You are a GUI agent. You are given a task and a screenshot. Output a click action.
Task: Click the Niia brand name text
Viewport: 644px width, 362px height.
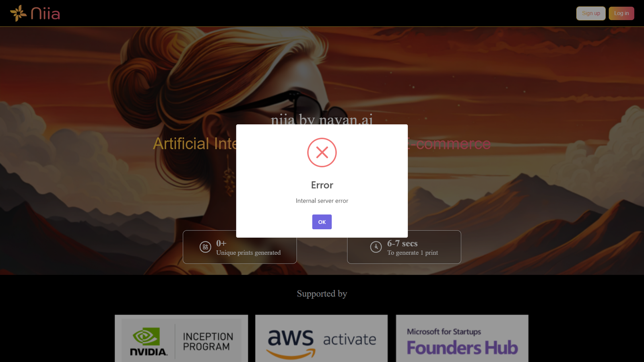point(45,14)
